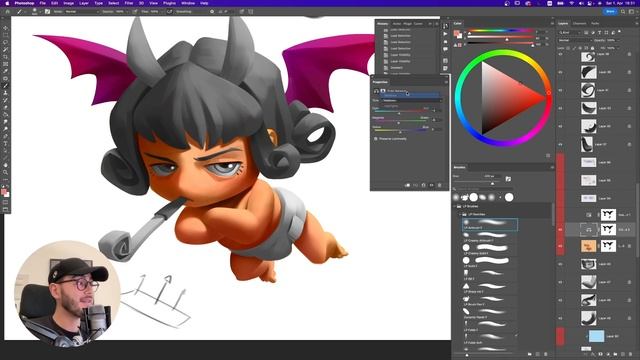Image resolution: width=640 pixels, height=360 pixels.
Task: Add a layer mask icon
Action: pyautogui.click(x=600, y=354)
